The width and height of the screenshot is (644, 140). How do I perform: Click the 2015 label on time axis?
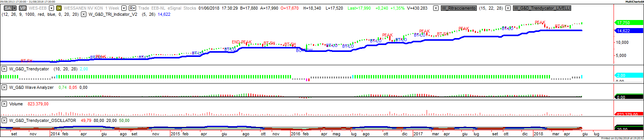click(x=175, y=134)
